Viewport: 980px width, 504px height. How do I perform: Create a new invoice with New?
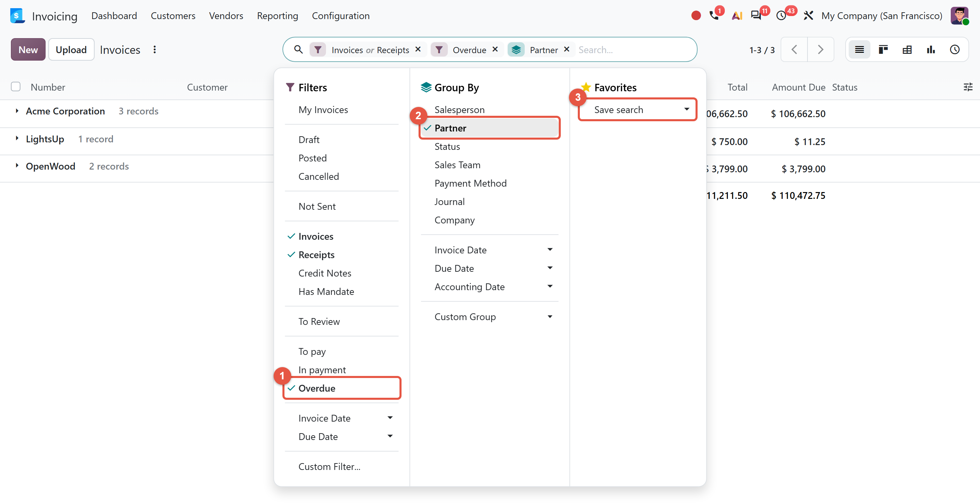28,49
